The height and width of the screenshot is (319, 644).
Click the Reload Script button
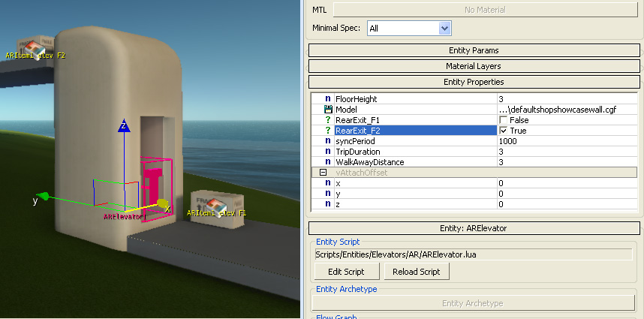pyautogui.click(x=417, y=272)
